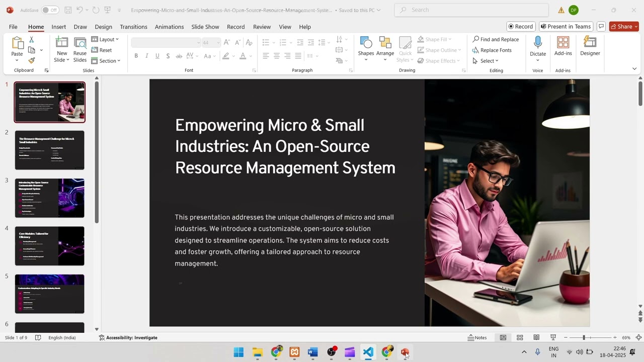Switch to Reading View

tap(536, 337)
